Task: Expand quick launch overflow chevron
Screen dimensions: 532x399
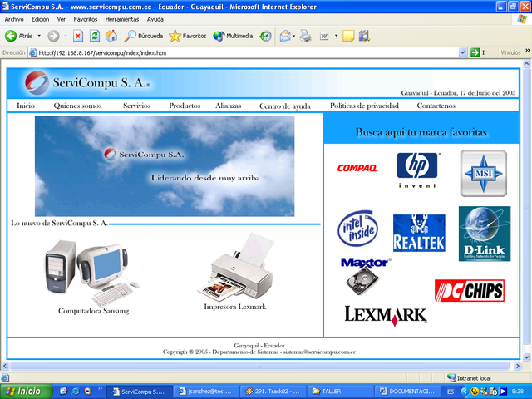Action: (x=100, y=388)
